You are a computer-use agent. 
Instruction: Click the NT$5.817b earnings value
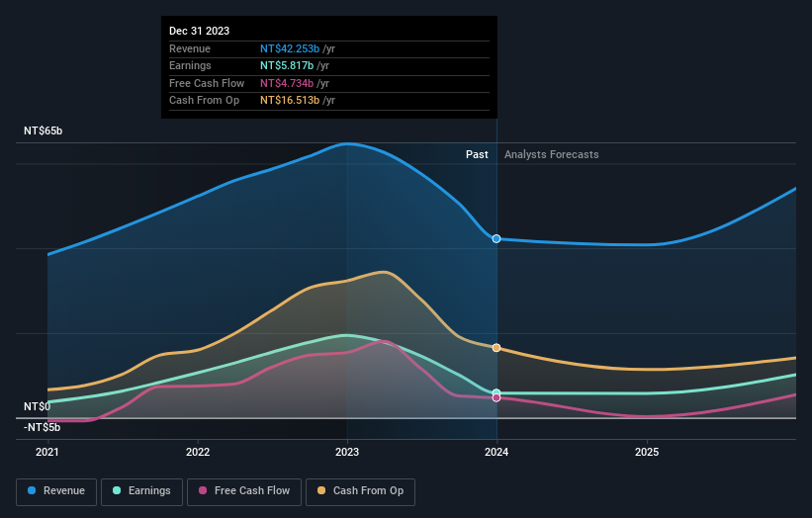point(287,65)
